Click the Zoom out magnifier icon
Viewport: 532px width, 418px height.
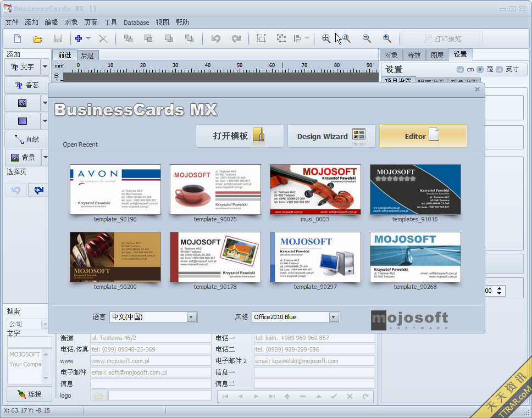[x=367, y=38]
